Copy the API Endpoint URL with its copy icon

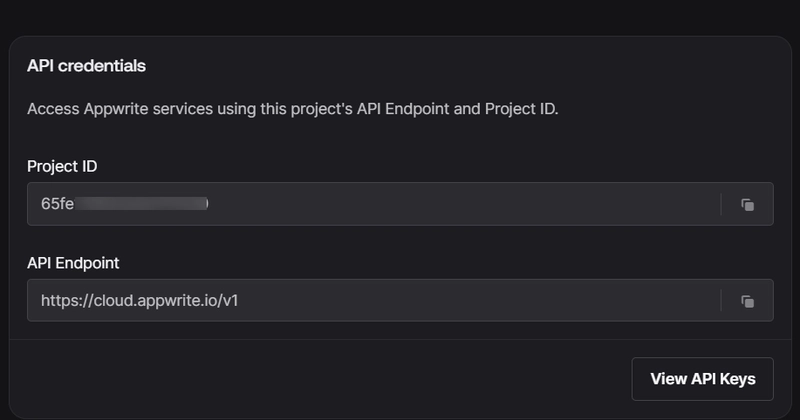(x=747, y=301)
